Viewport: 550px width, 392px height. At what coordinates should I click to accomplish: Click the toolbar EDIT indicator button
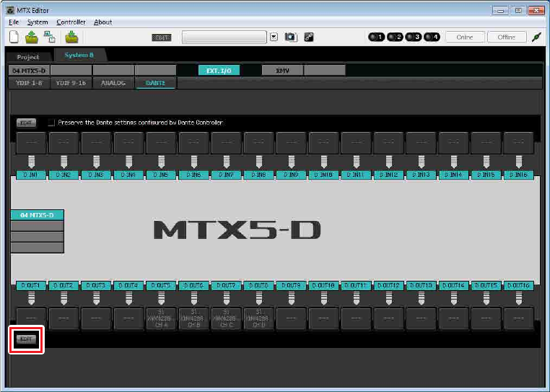[162, 38]
